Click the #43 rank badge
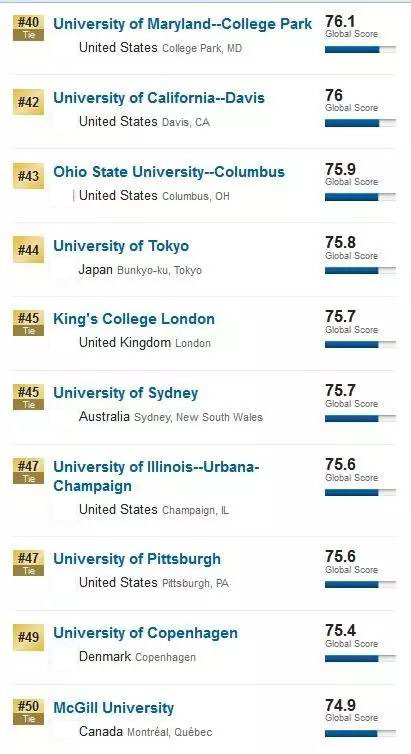This screenshot has height=754, width=411. [28, 176]
